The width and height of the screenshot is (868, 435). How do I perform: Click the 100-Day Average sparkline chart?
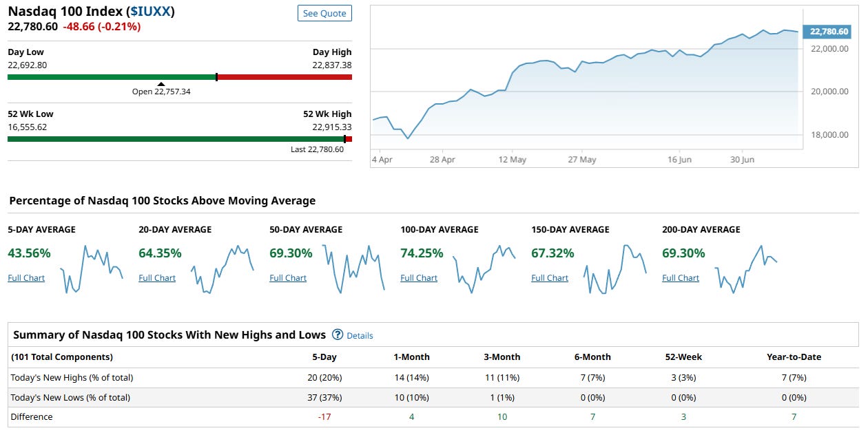[484, 268]
